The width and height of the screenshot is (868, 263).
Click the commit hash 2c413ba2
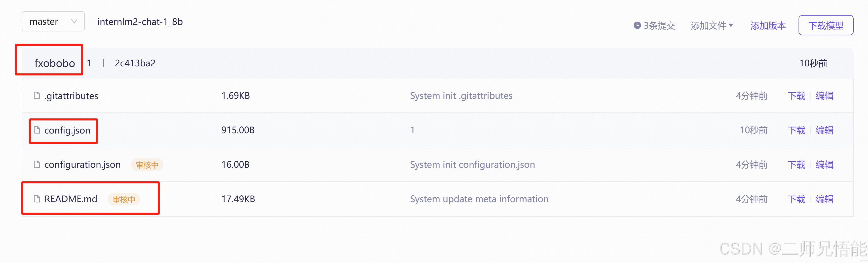[135, 63]
